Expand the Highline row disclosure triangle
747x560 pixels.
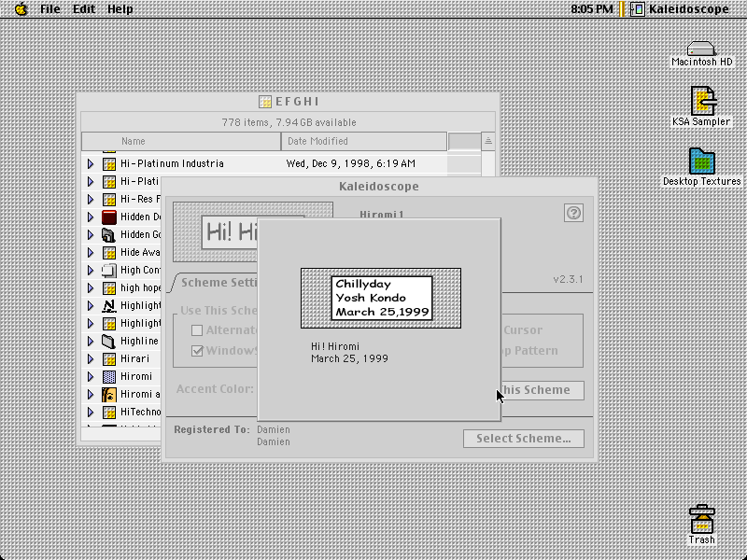click(x=91, y=341)
